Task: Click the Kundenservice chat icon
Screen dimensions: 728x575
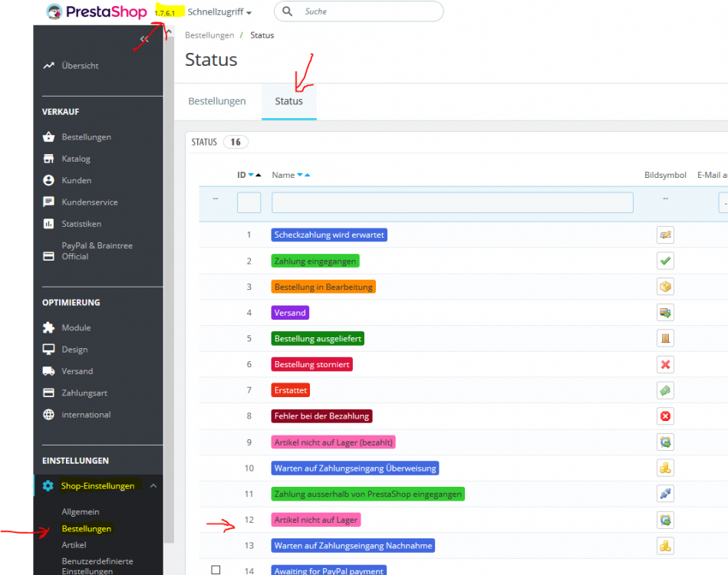Action: coord(49,202)
